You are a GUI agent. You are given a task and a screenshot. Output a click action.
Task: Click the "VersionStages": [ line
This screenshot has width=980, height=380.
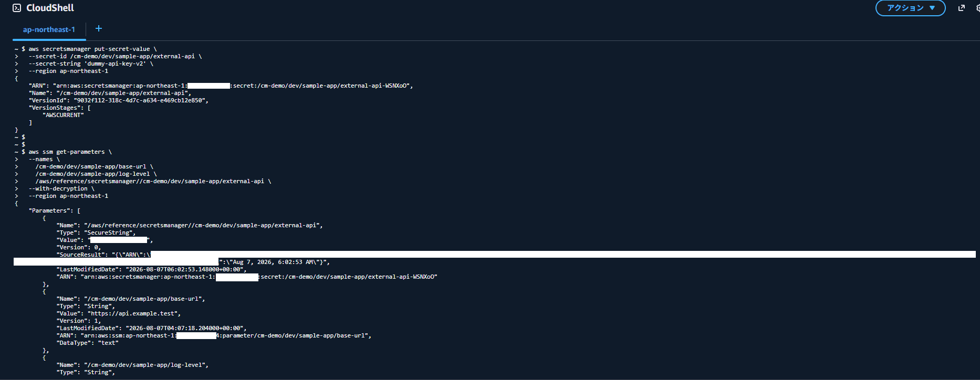(x=60, y=108)
